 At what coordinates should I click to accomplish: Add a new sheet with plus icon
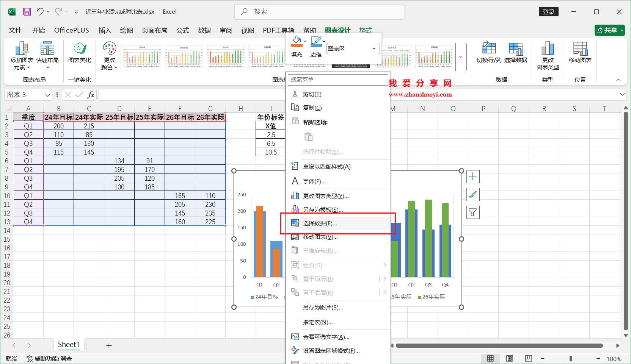[109, 345]
